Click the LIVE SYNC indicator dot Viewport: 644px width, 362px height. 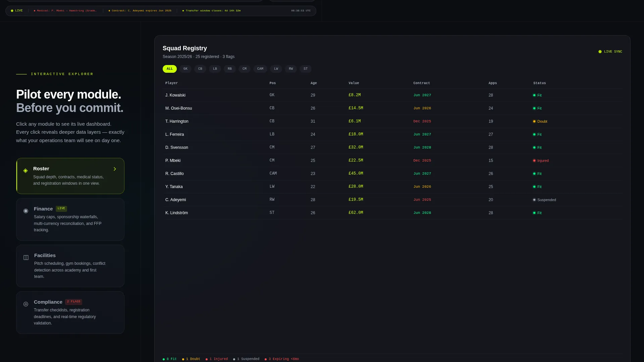(600, 52)
